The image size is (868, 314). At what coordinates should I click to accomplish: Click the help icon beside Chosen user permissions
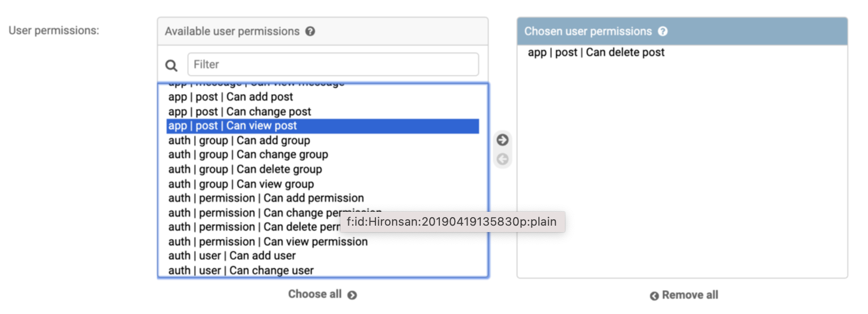(x=663, y=31)
